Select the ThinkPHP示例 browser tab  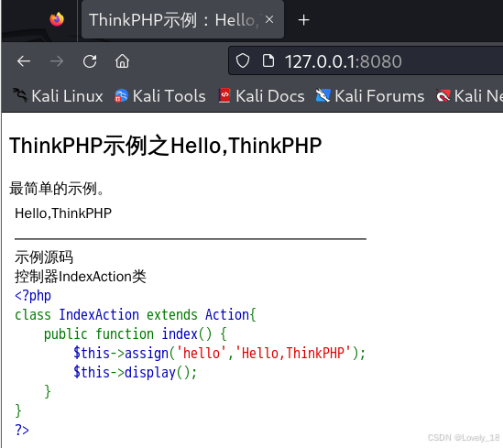click(182, 19)
